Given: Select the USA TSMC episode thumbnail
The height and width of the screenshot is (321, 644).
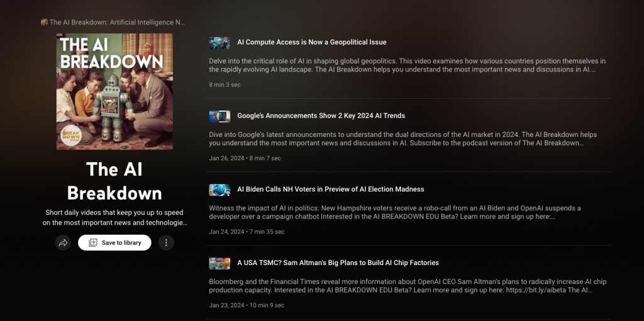Looking at the screenshot, I should [x=219, y=263].
